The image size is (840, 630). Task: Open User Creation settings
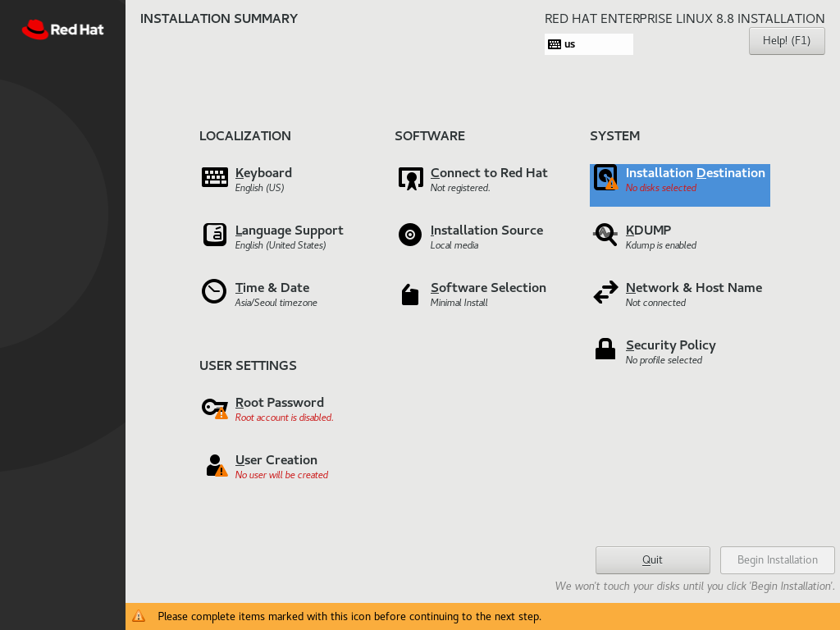coord(276,460)
